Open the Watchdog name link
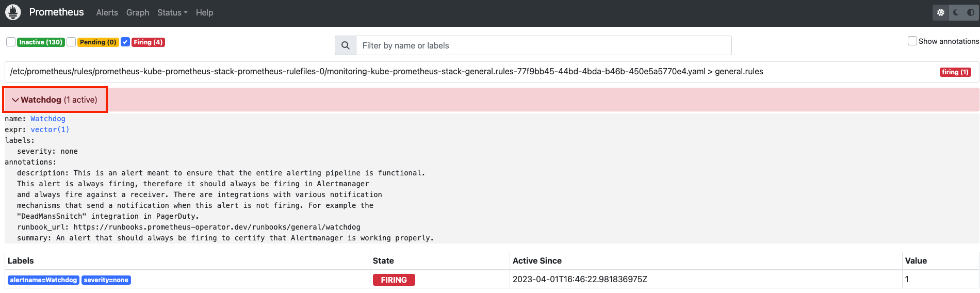Screen dimensions: 980x293 (x=48, y=119)
